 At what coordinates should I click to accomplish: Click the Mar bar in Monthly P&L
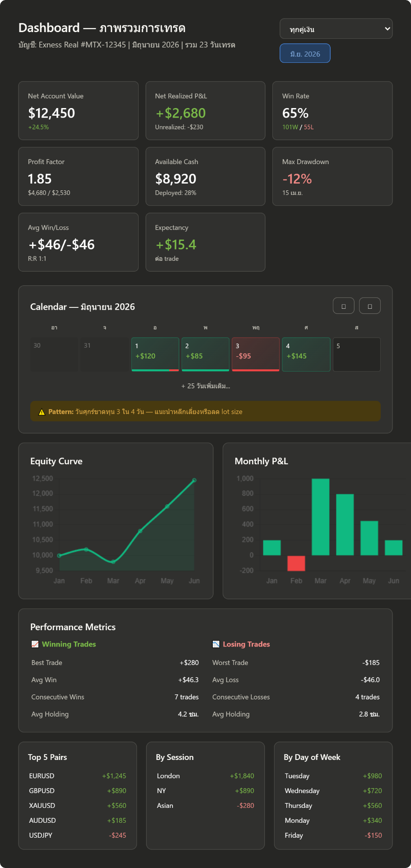(x=321, y=517)
